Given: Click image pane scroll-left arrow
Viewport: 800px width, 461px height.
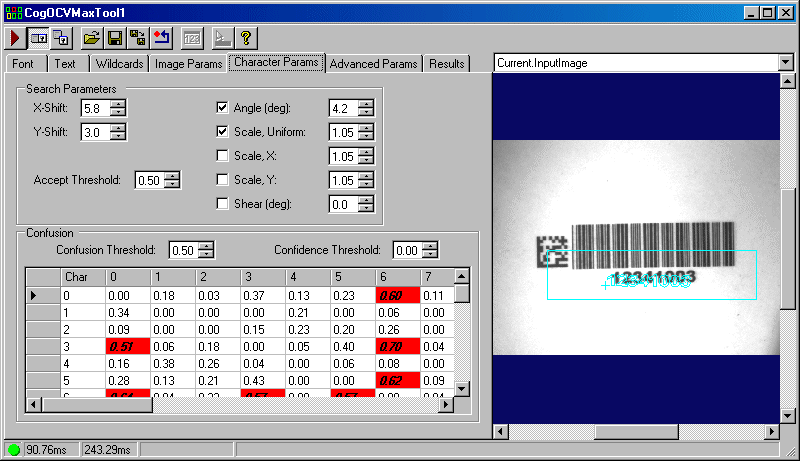Looking at the screenshot, I should 501,431.
